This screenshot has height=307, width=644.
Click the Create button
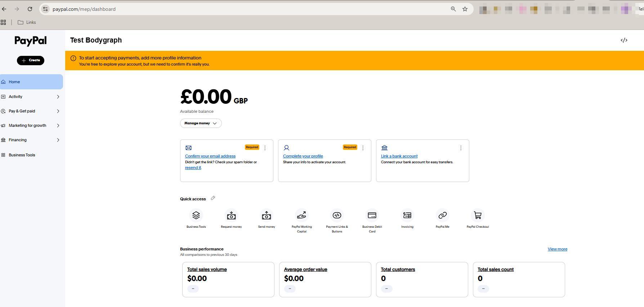31,61
